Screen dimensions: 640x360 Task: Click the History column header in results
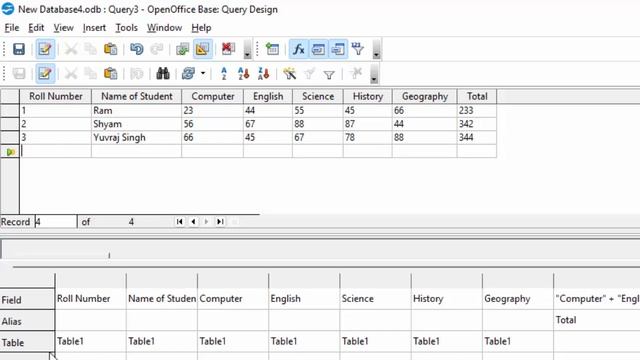(368, 96)
